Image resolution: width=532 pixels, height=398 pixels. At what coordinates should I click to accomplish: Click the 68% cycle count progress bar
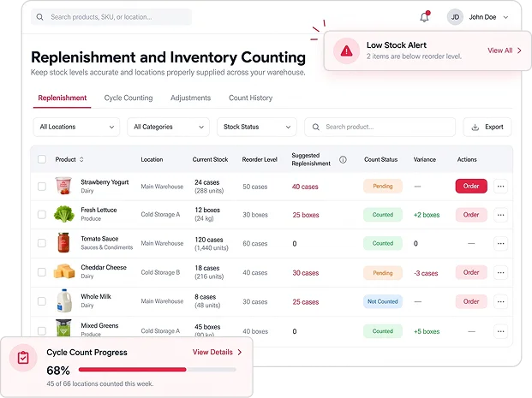click(157, 370)
